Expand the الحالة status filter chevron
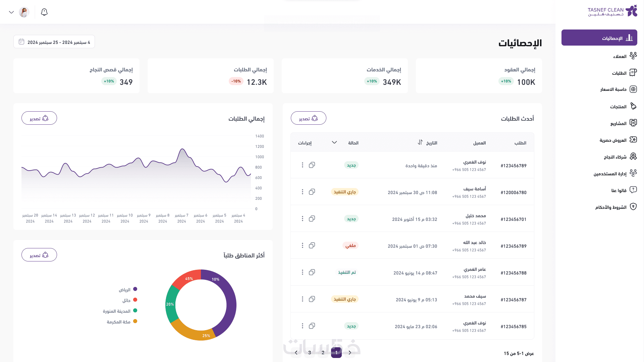Viewport: 644px width, 362px height. pyautogui.click(x=334, y=142)
